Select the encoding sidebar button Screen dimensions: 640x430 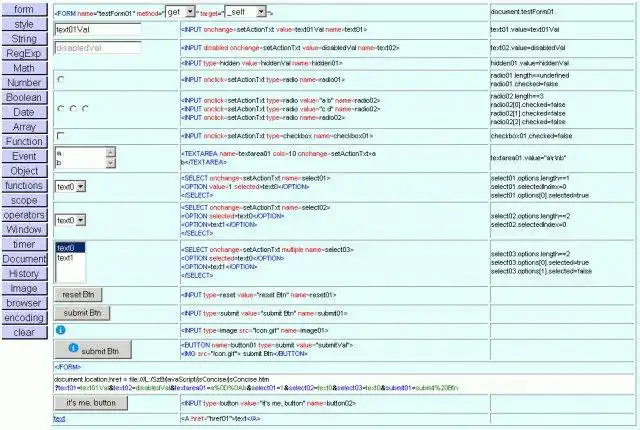(x=24, y=318)
